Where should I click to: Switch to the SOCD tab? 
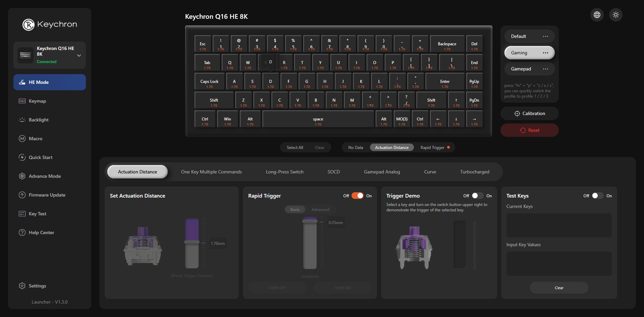333,172
